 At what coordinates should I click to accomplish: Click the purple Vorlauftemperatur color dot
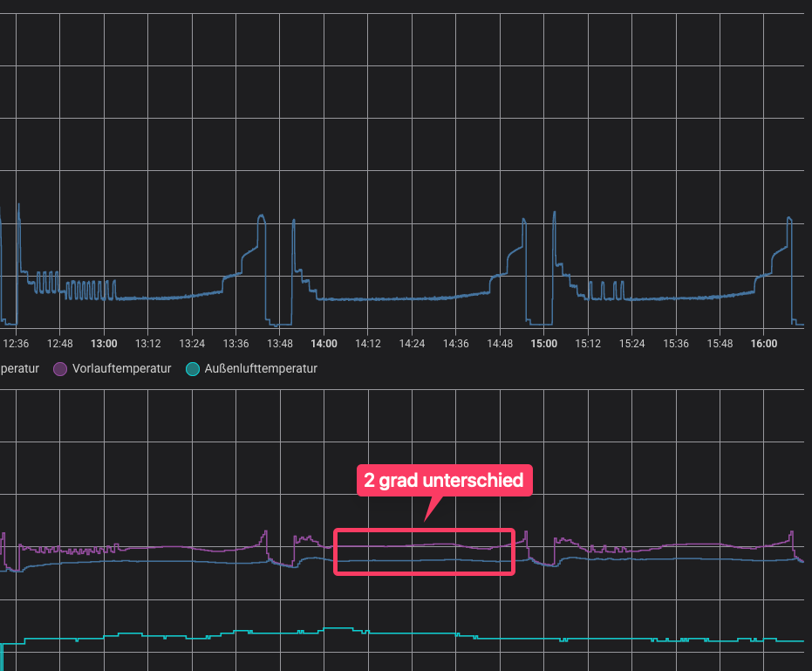60,369
